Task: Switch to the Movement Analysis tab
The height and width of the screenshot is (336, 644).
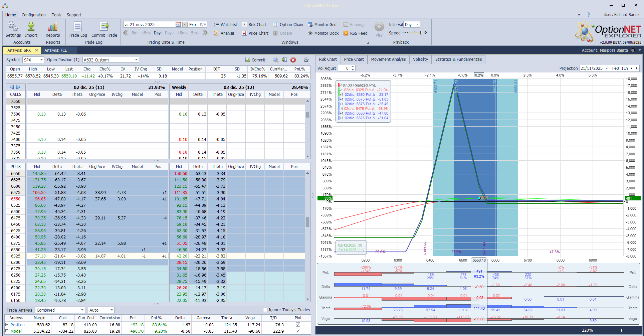Action: click(388, 59)
